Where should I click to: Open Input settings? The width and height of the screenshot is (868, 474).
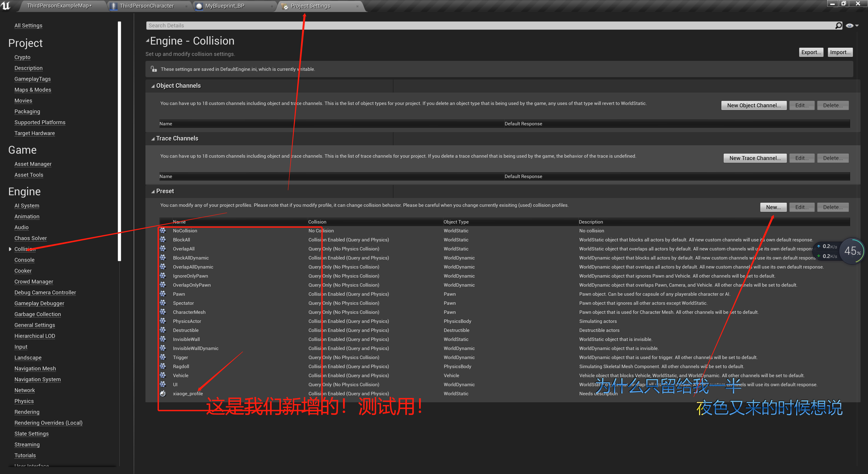[21, 347]
